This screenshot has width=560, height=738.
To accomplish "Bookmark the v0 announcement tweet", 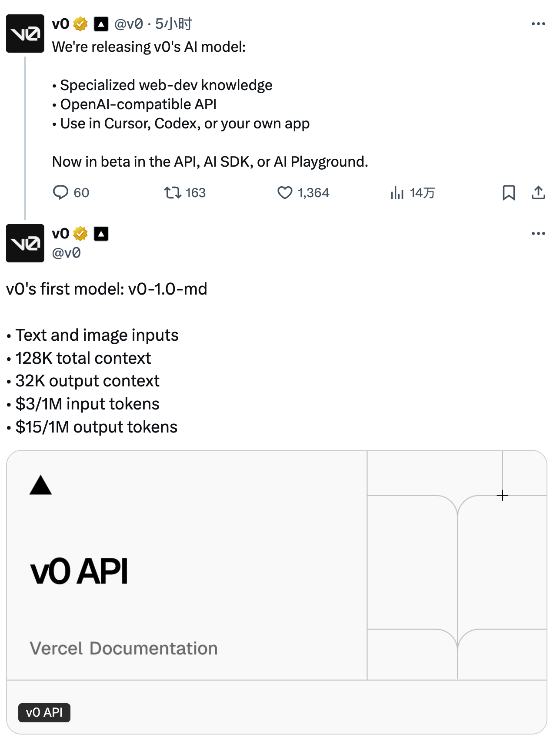I will click(x=509, y=193).
